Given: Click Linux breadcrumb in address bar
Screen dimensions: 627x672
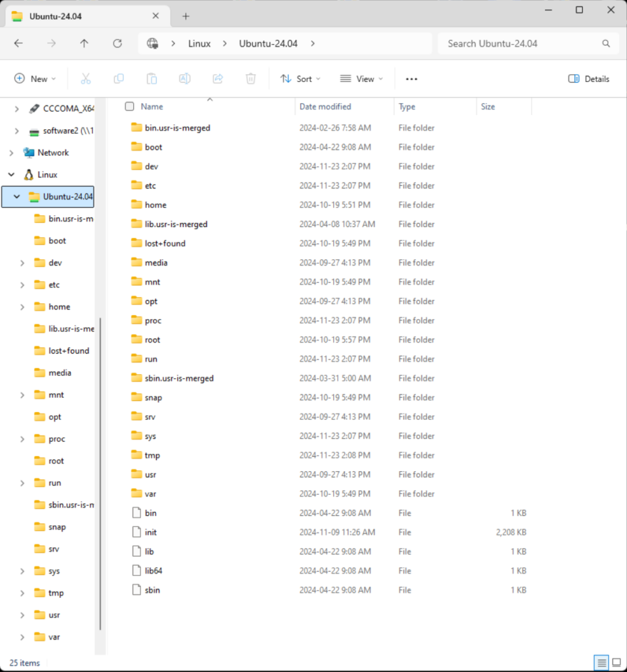Looking at the screenshot, I should pos(199,43).
